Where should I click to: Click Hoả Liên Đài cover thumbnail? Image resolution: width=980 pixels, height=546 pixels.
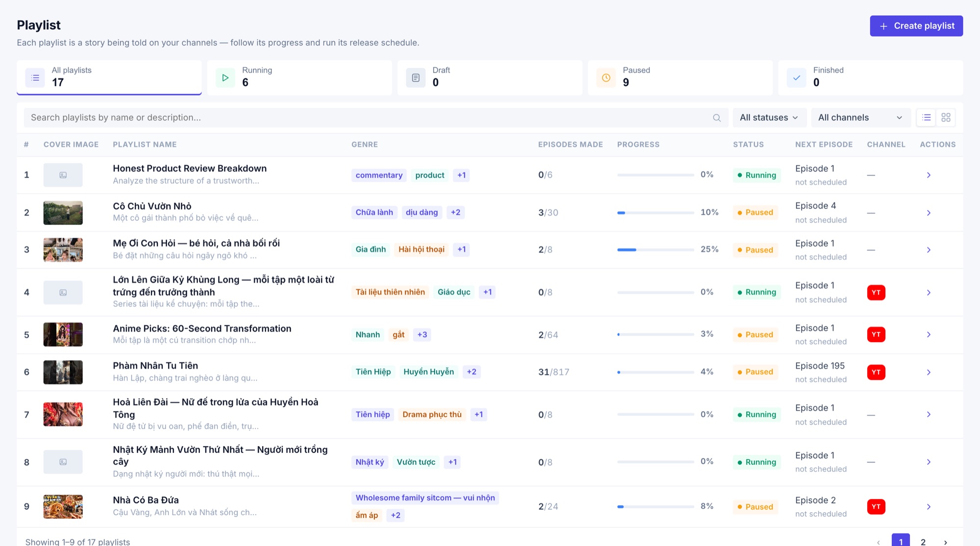(63, 415)
